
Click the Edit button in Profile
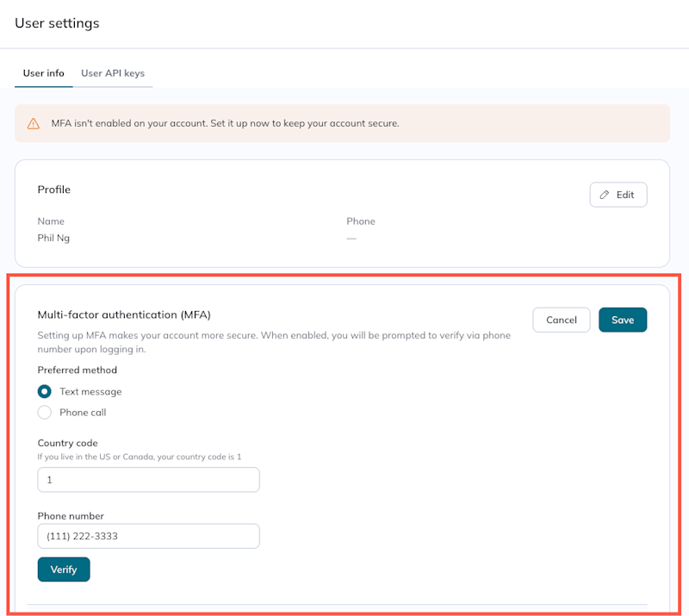pyautogui.click(x=618, y=195)
